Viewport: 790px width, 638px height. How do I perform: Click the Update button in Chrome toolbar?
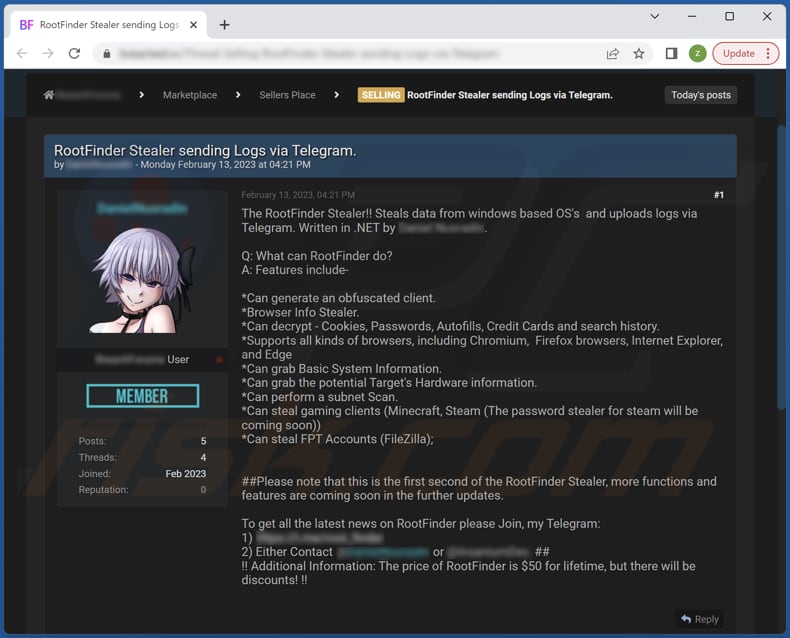point(739,53)
